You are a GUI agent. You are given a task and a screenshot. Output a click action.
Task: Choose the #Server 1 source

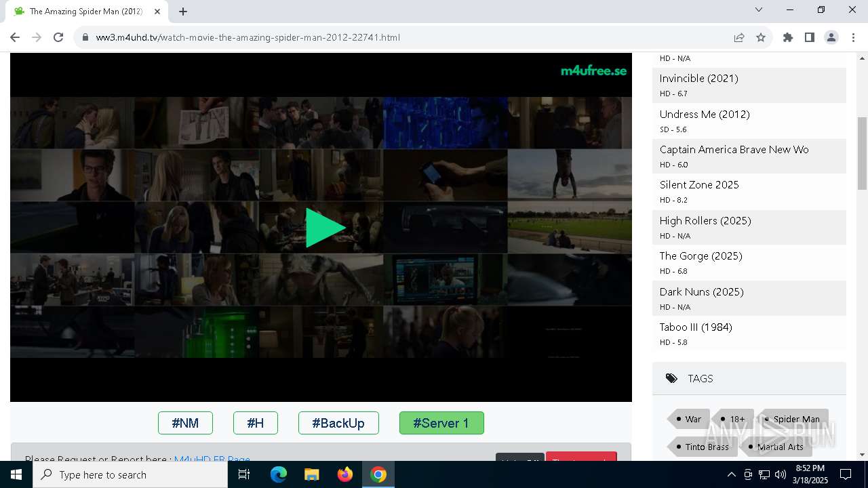click(x=441, y=423)
